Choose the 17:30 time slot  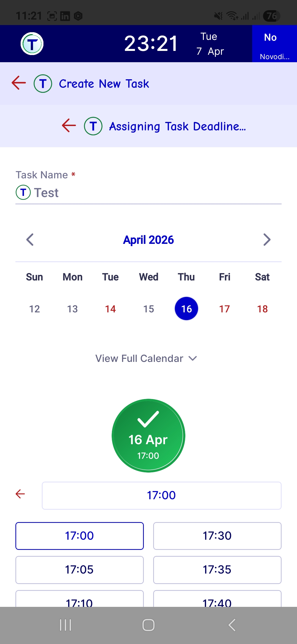coord(217,536)
